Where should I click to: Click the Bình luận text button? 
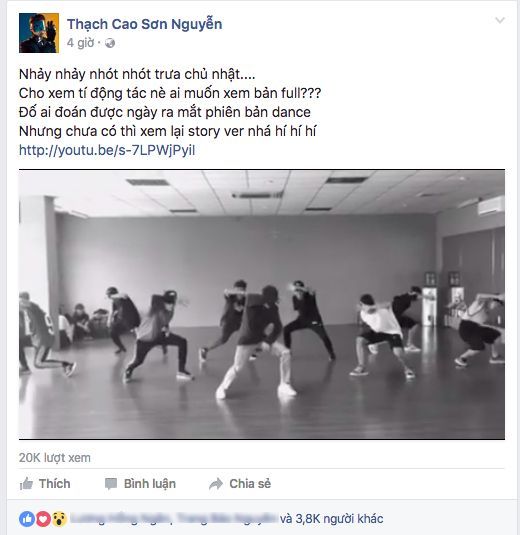pos(150,484)
